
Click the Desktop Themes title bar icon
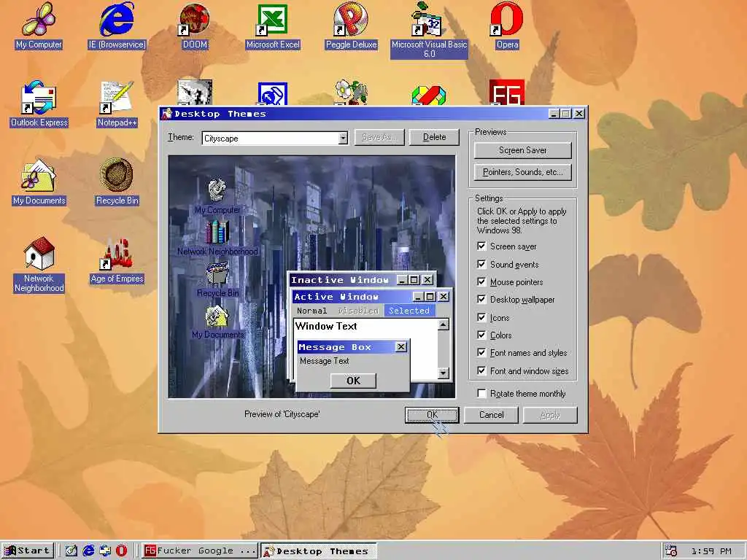(167, 113)
